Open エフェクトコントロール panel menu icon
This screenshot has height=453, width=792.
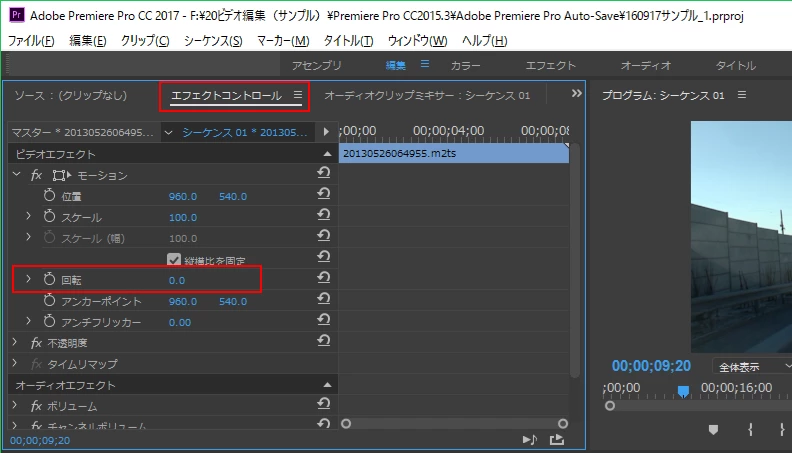[x=298, y=94]
